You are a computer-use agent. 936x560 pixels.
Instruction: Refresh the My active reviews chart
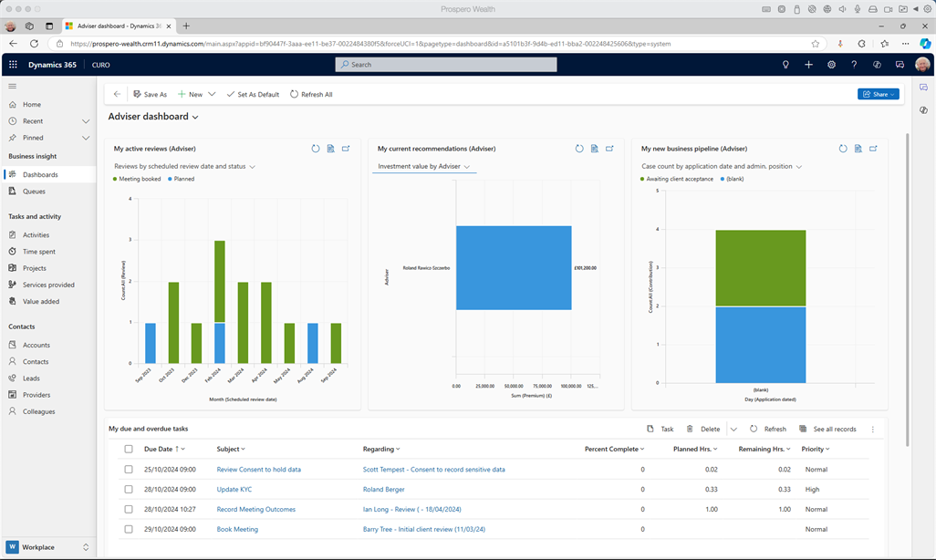pos(316,149)
